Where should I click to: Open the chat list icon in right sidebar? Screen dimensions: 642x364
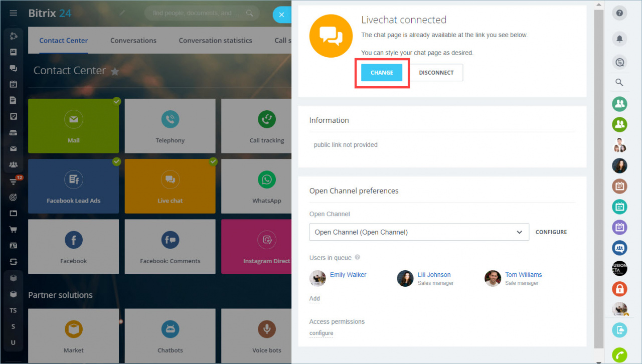pos(619,62)
